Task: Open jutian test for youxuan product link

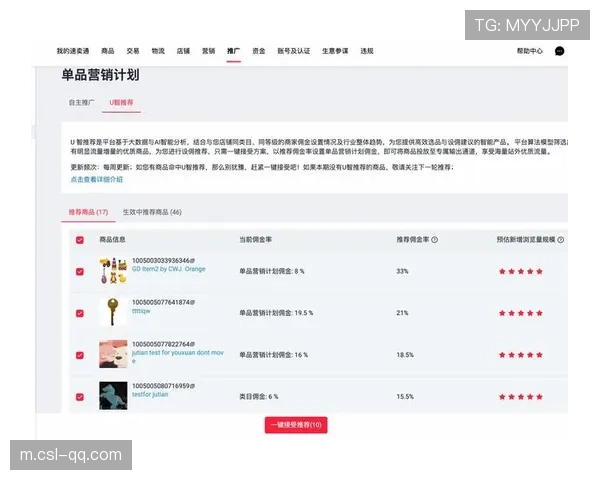Action: pyautogui.click(x=178, y=356)
